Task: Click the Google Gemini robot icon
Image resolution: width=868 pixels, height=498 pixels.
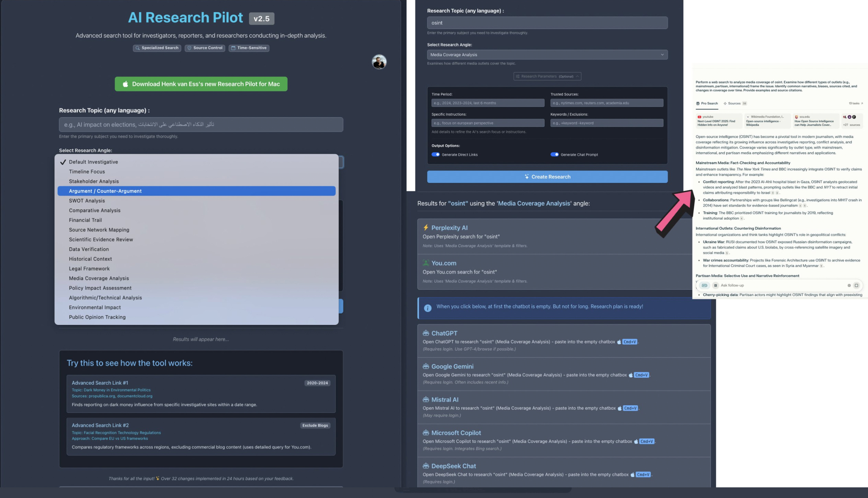Action: pyautogui.click(x=426, y=366)
